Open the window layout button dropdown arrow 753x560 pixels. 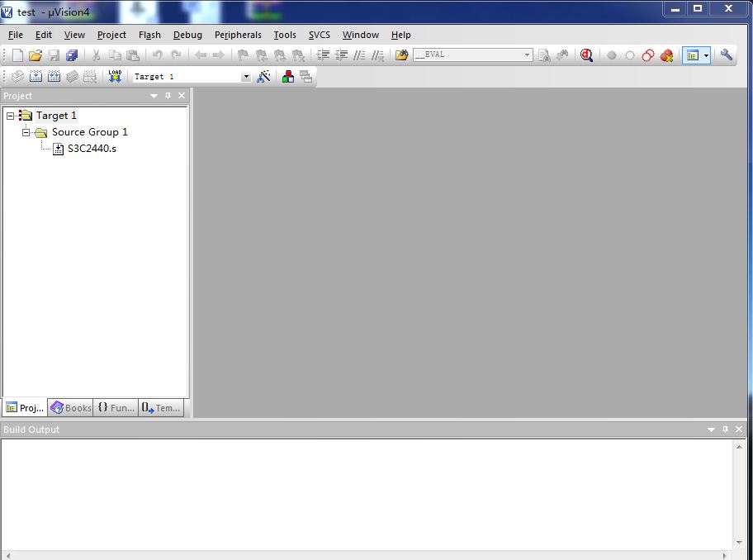point(706,55)
